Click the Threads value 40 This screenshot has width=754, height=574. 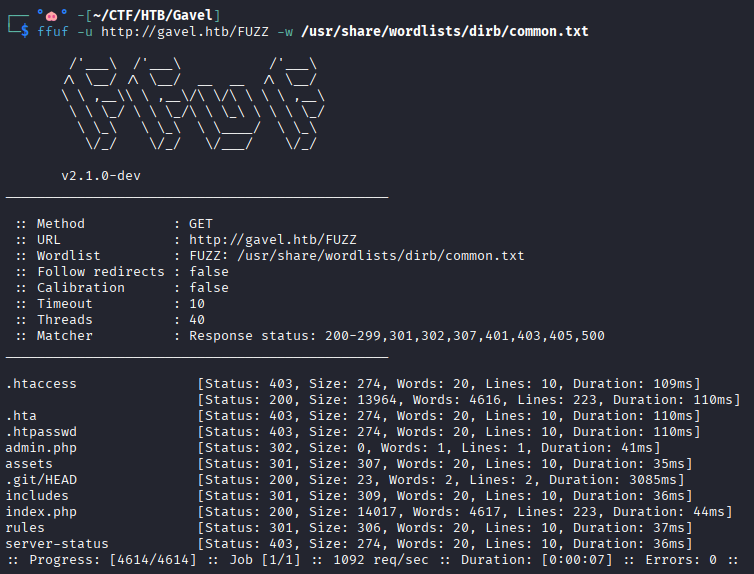click(197, 320)
